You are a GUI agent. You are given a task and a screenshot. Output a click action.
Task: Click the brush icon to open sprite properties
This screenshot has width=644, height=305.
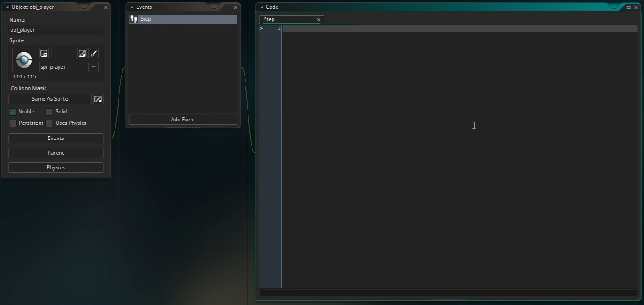[94, 53]
